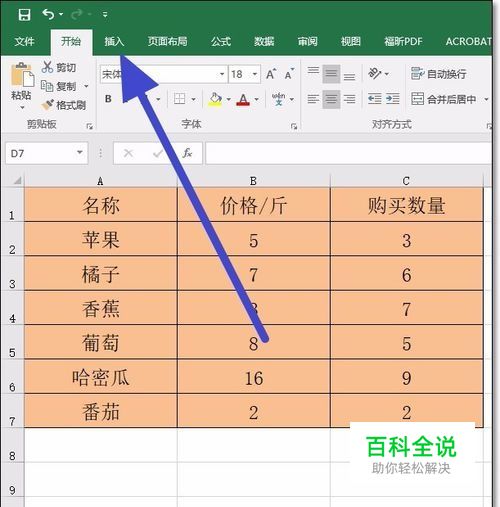Open the borders dropdown arrow
Screen dimensions: 500x507
[x=193, y=99]
